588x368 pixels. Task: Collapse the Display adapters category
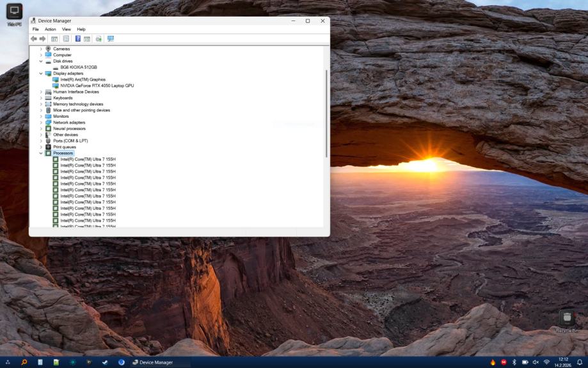click(x=41, y=74)
